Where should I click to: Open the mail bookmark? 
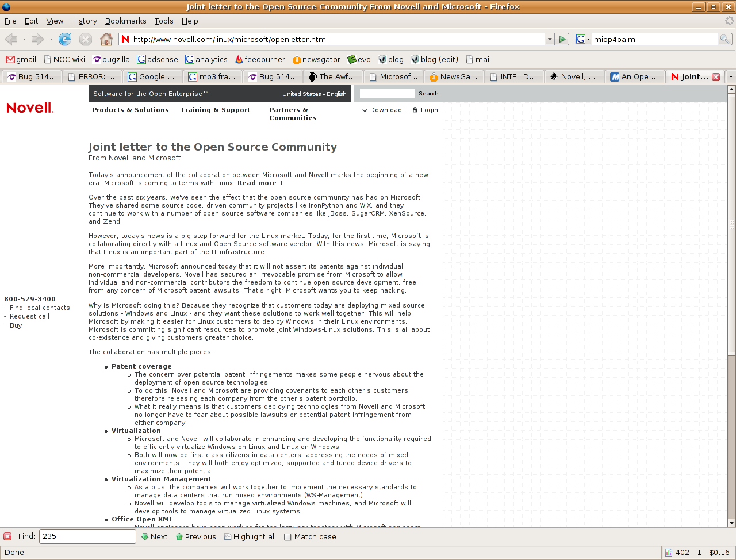[x=478, y=59]
